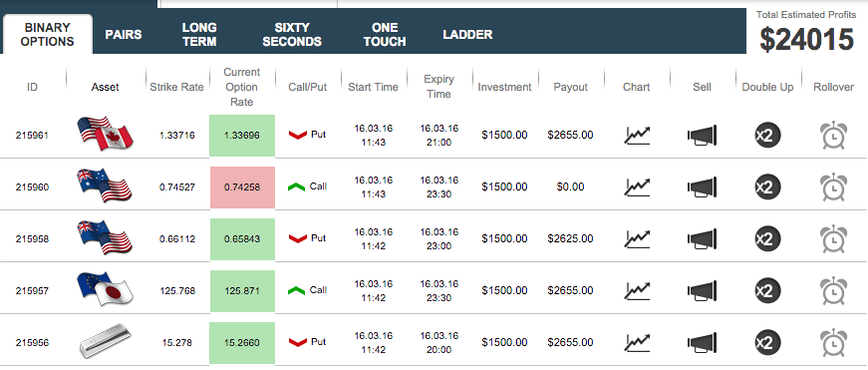The image size is (868, 370).
Task: Select the Ladder tab
Action: (x=467, y=34)
